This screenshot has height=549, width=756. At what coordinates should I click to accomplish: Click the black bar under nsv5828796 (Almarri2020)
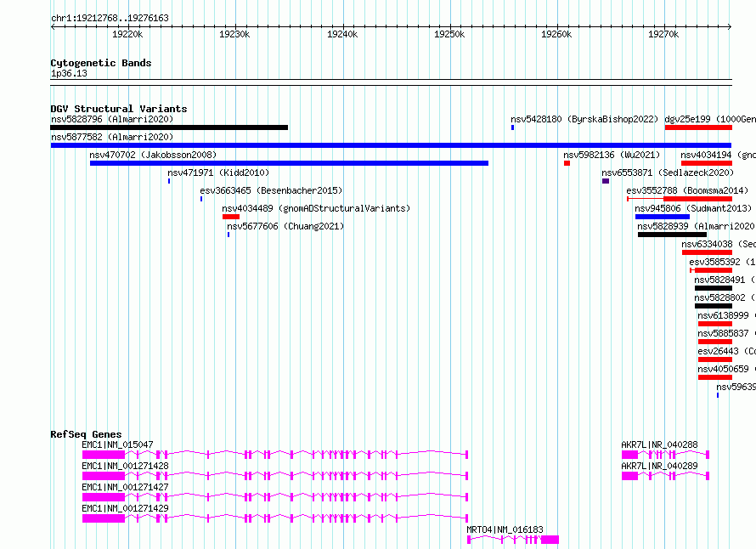(169, 127)
